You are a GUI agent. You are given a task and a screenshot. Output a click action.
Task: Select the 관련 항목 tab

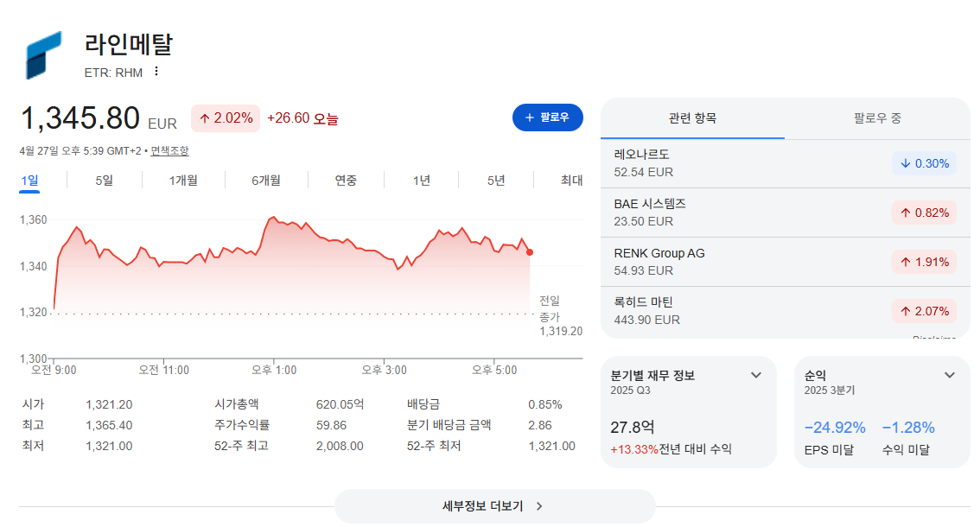[x=692, y=118]
